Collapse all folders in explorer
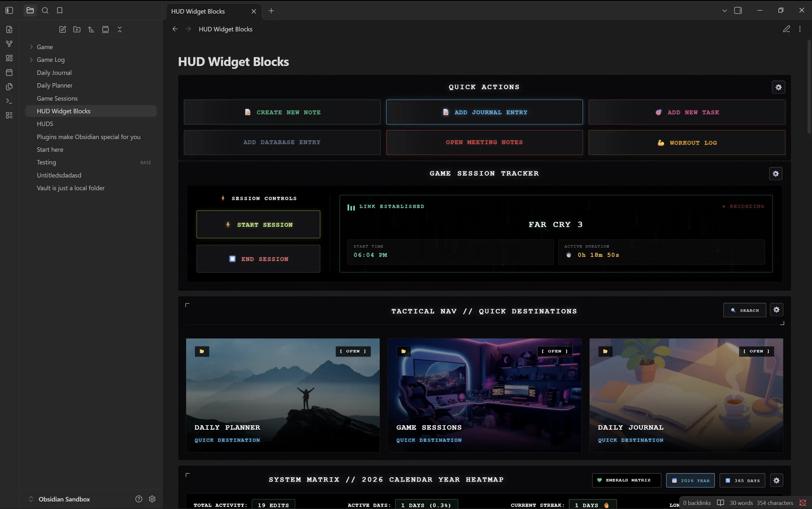 pyautogui.click(x=120, y=29)
